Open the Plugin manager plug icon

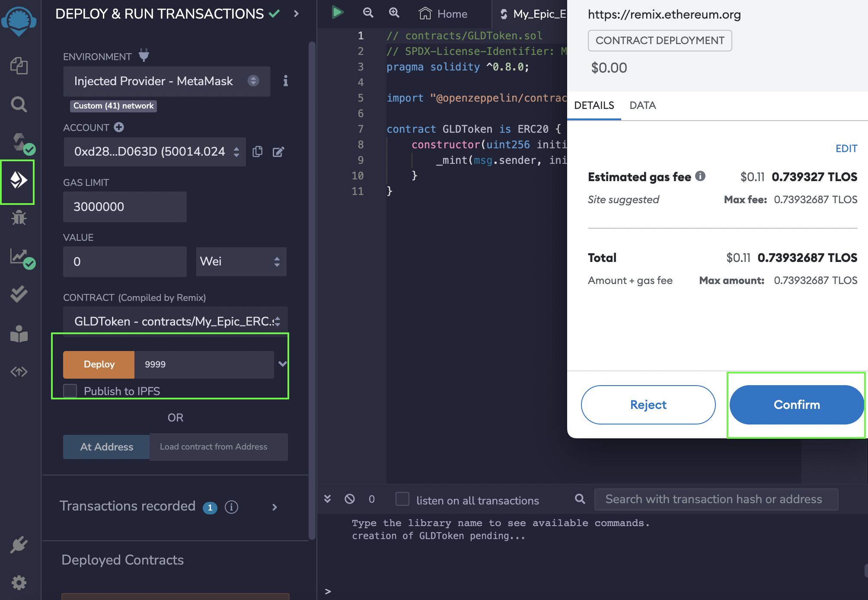19,545
